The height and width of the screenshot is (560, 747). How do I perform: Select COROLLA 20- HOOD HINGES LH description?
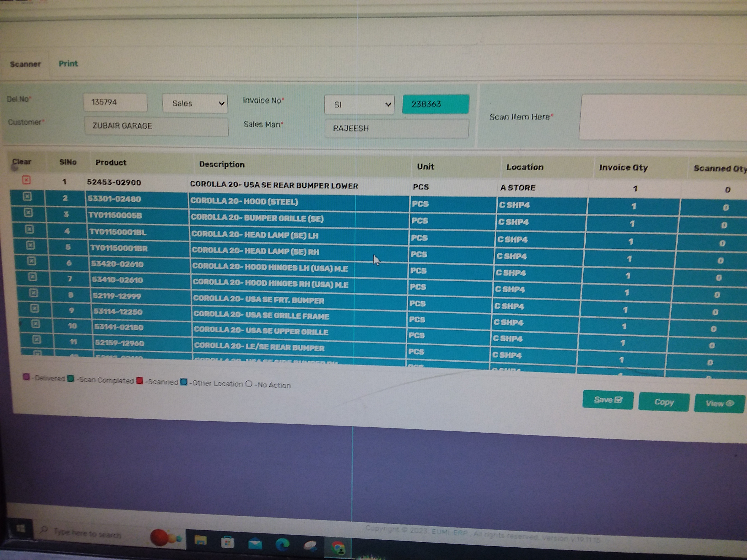(x=270, y=267)
